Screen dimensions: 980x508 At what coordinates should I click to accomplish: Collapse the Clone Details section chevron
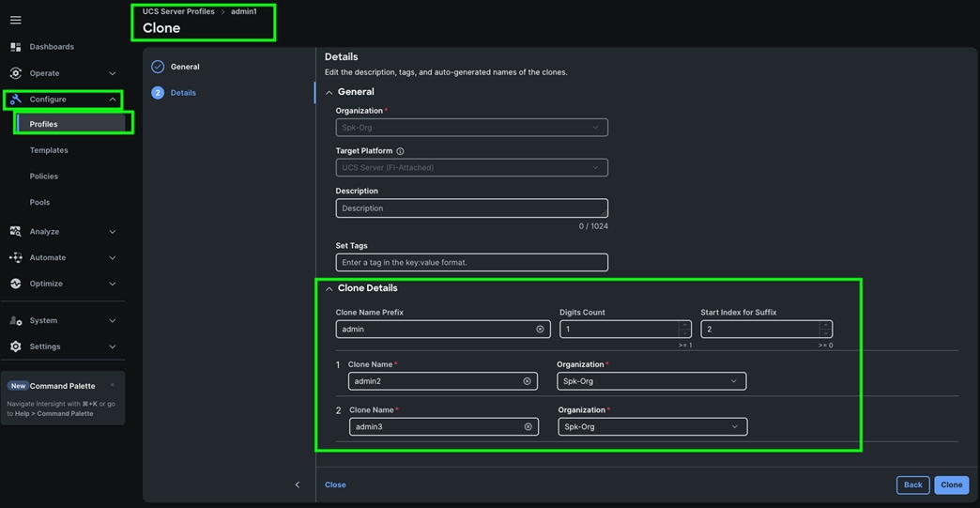(x=329, y=288)
